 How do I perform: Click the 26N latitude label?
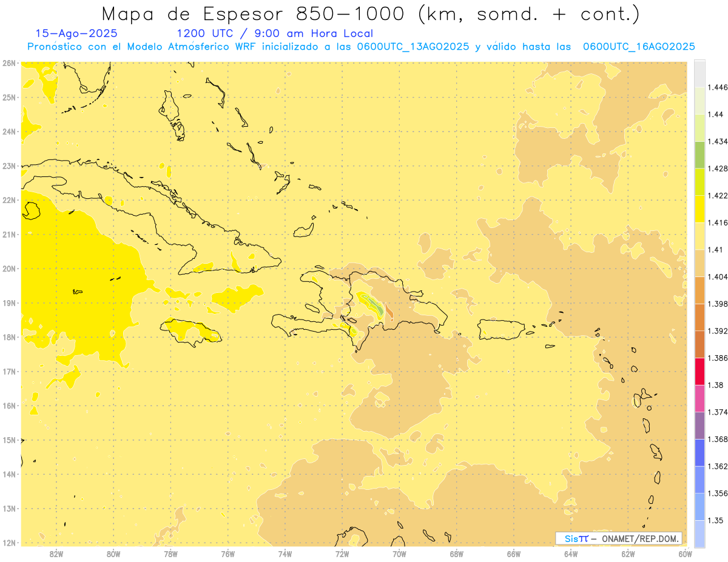tap(8, 63)
